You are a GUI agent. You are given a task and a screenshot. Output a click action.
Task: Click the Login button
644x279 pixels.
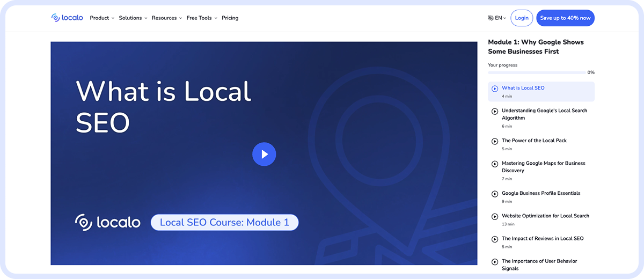pos(522,18)
